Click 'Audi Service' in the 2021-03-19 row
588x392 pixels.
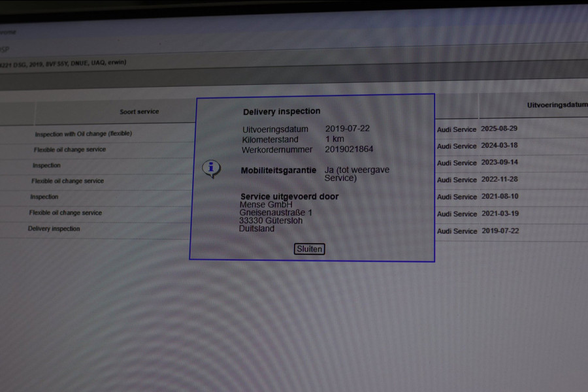457,214
